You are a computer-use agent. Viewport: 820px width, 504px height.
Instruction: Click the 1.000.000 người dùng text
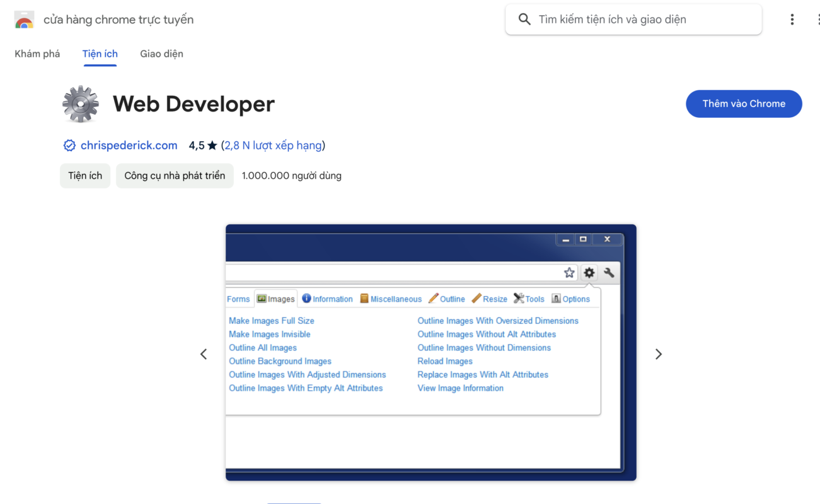pos(292,176)
